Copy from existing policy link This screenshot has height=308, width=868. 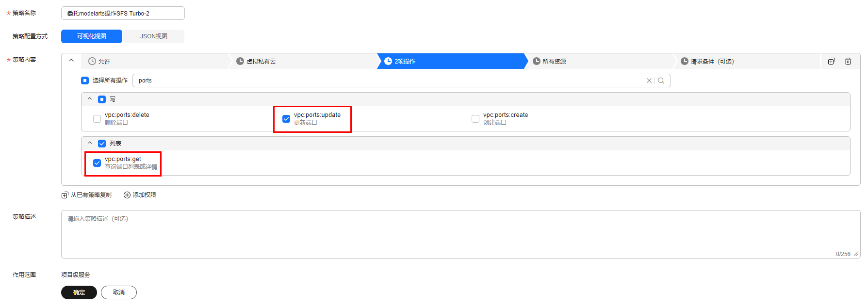click(86, 195)
